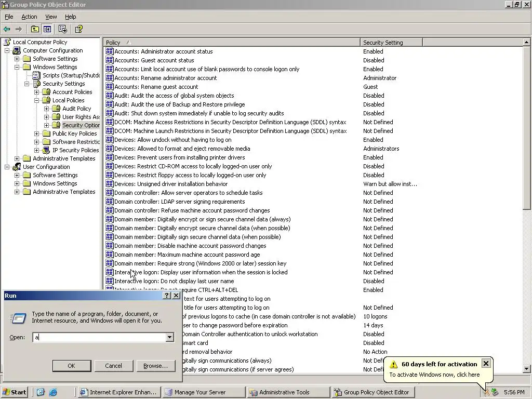
Task: Toggle the Show/Hide Console Tree icon
Action: tap(47, 29)
